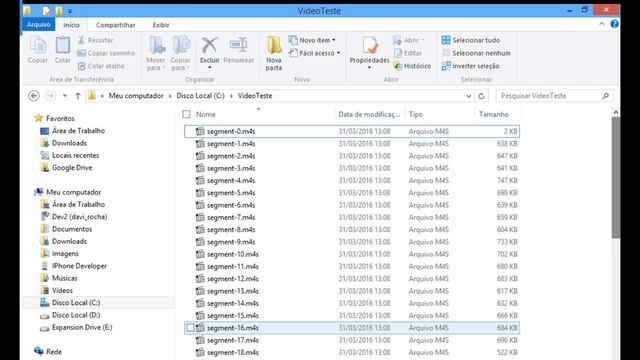640x360 pixels.
Task: Toggle the select-all checkbox beside Nome
Action: tap(187, 114)
